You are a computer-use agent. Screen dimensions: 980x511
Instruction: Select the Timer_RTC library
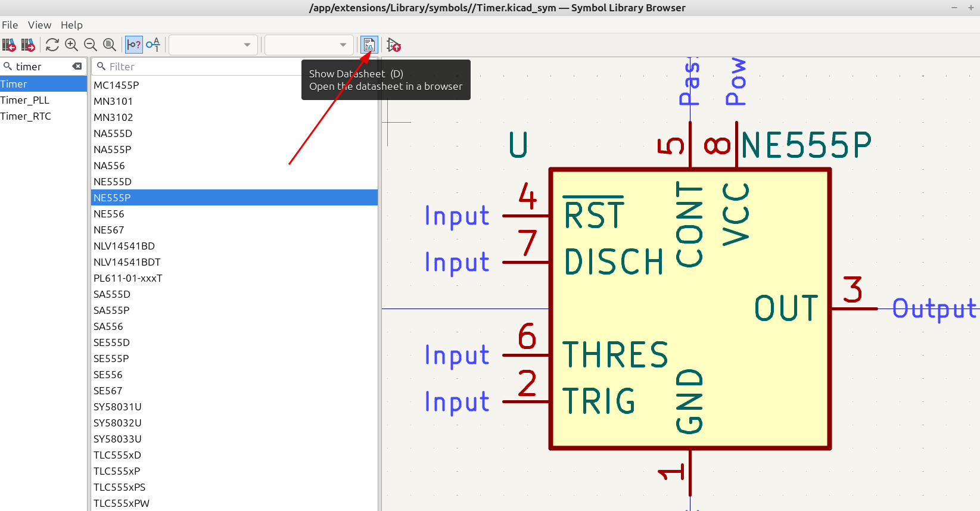pos(43,116)
